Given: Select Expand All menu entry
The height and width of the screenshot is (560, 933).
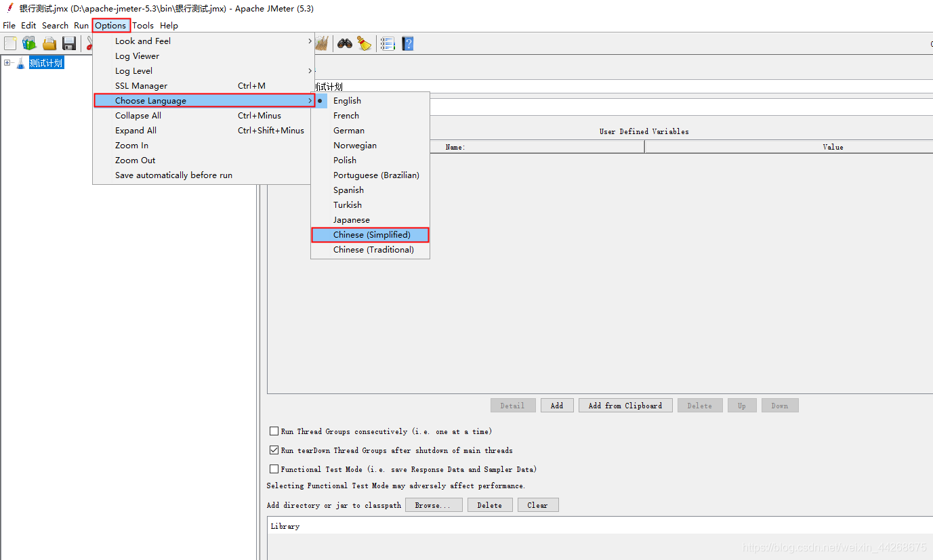Looking at the screenshot, I should [203, 131].
